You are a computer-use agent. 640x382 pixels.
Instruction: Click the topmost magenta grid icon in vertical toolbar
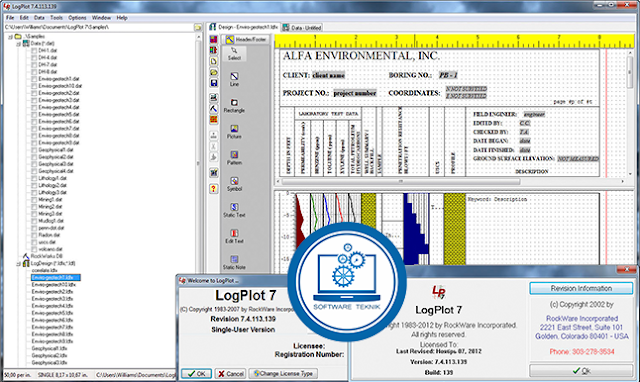[x=213, y=39]
